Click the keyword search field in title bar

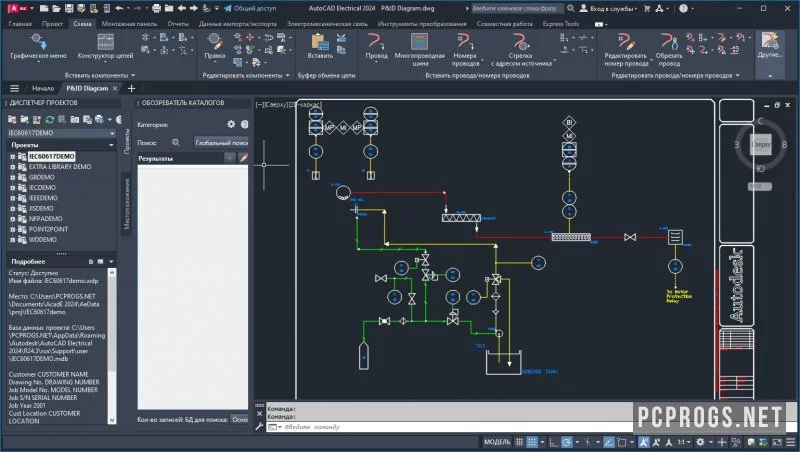pyautogui.click(x=517, y=8)
